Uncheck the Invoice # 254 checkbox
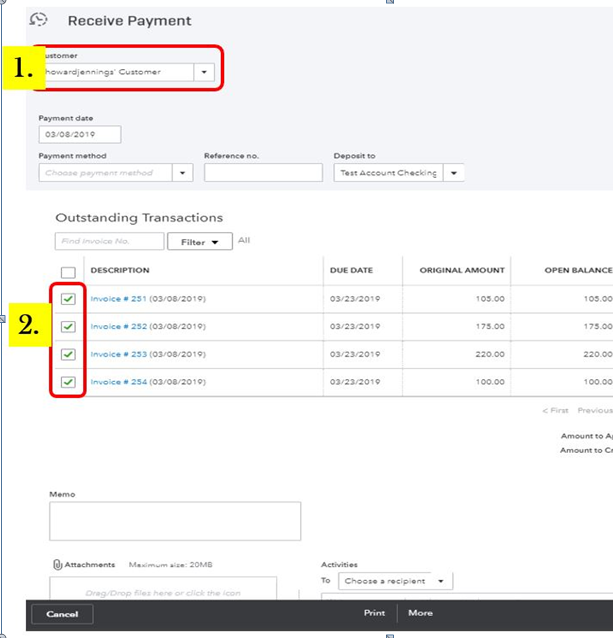This screenshot has width=613, height=638. [x=68, y=382]
